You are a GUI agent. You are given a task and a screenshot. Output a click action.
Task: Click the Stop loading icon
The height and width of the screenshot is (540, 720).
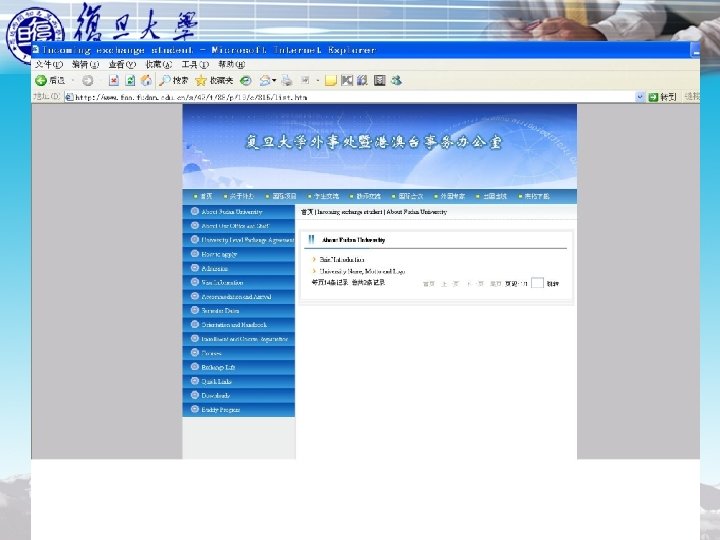coord(113,81)
